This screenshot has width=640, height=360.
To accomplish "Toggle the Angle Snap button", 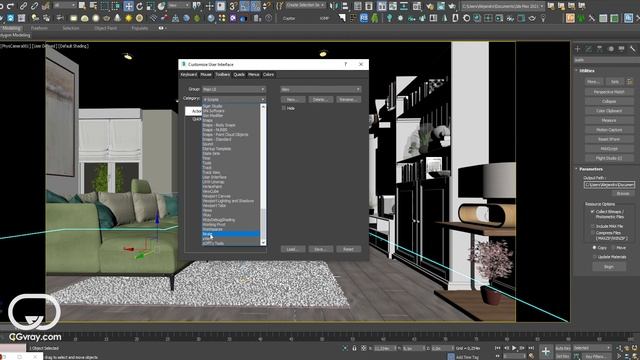I will click(x=244, y=6).
